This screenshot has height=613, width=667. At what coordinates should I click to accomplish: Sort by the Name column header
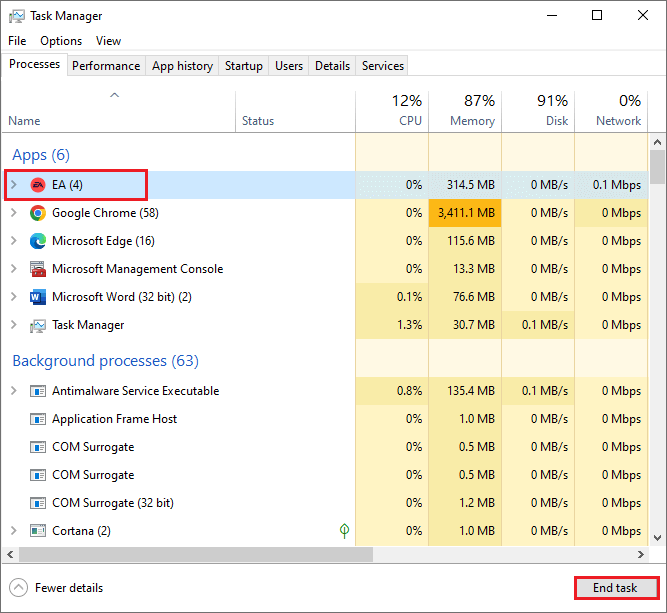(x=118, y=111)
